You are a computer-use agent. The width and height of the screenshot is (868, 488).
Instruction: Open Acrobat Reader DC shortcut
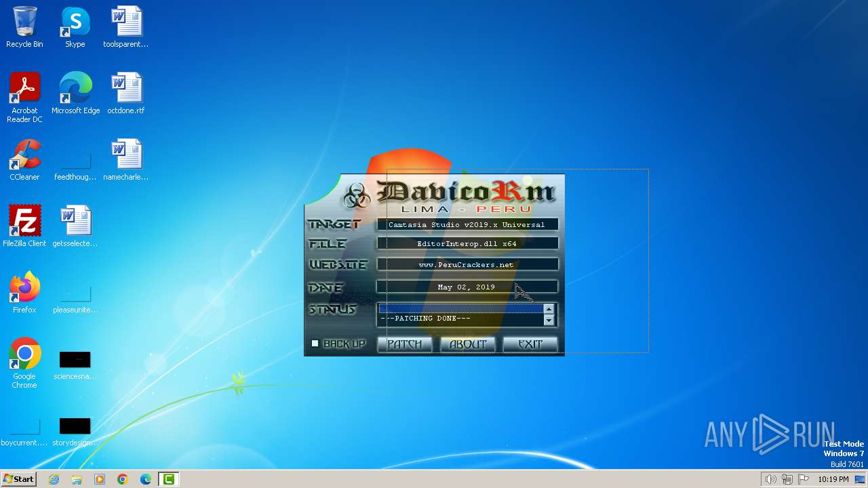coord(24,98)
